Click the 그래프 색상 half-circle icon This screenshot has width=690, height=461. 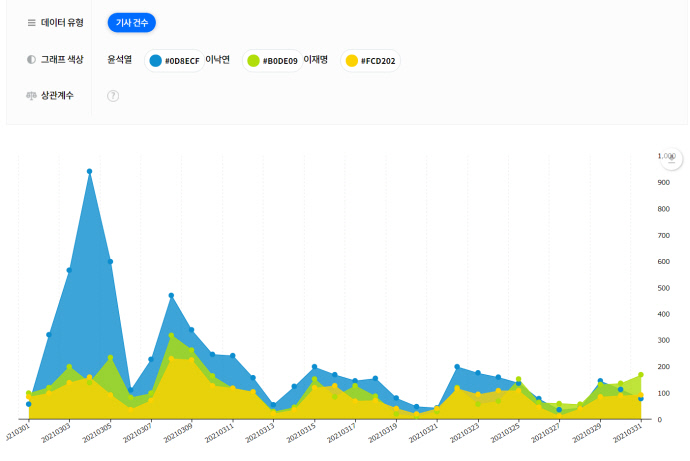click(x=31, y=59)
